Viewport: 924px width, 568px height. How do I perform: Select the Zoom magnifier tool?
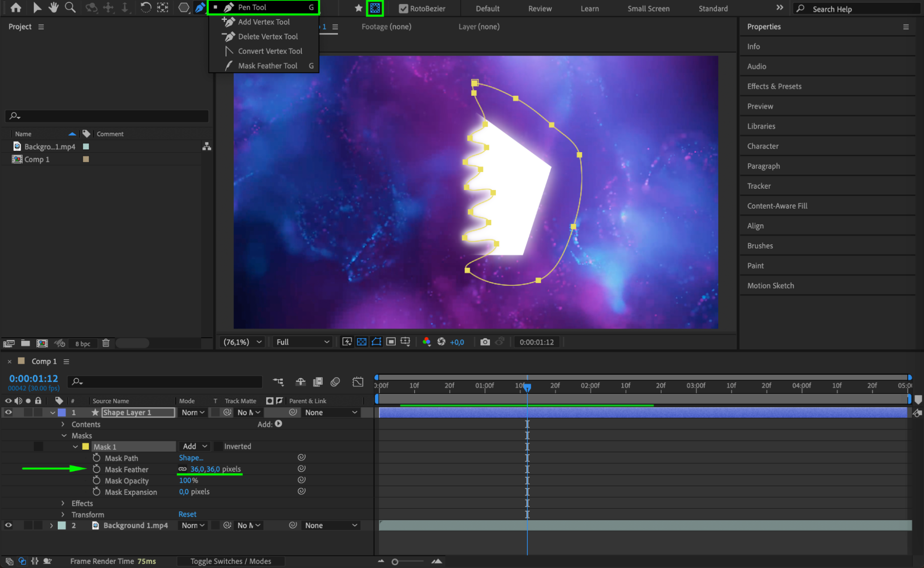coord(70,7)
